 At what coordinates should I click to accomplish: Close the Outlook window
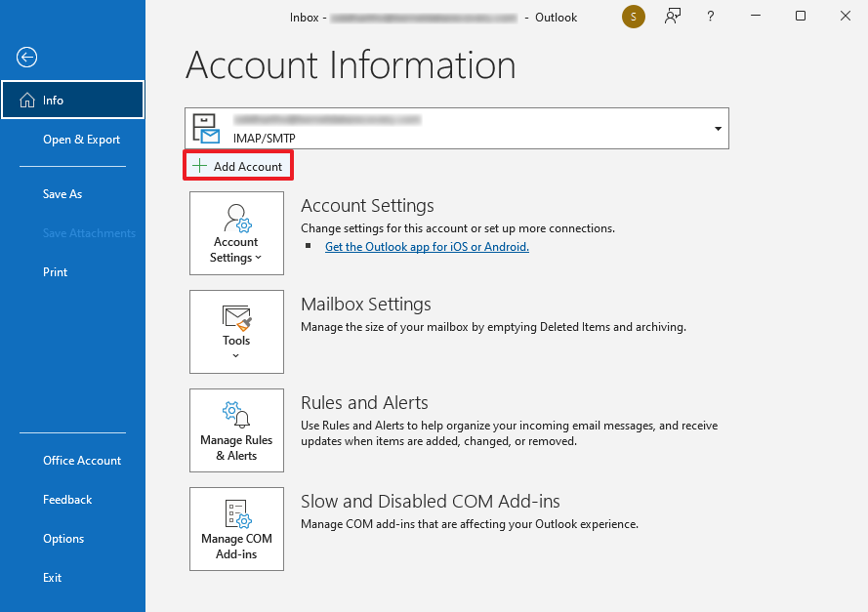point(846,16)
